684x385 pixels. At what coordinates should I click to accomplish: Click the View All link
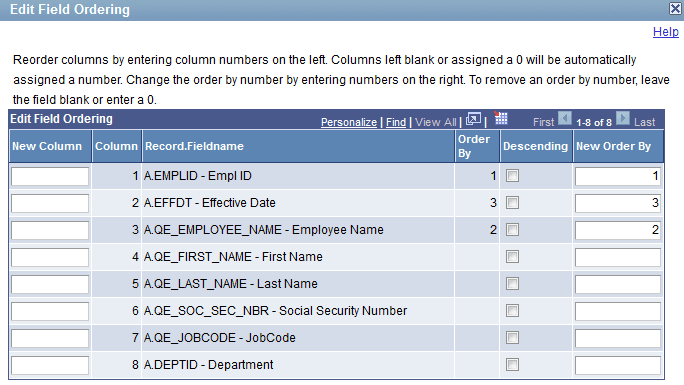tap(435, 123)
